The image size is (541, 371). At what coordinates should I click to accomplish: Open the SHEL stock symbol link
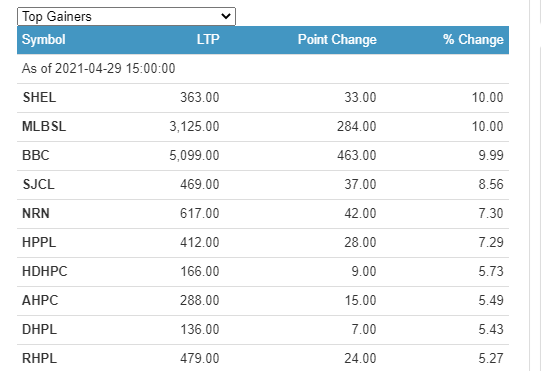pyautogui.click(x=39, y=97)
